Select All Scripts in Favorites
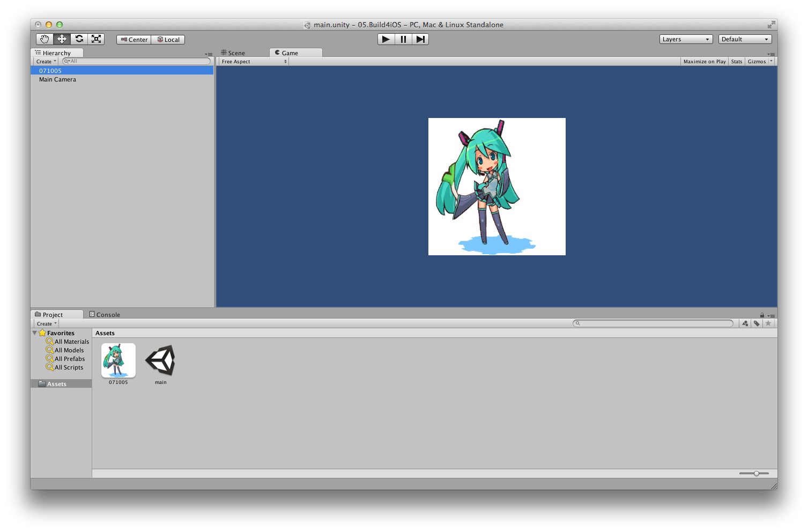 pos(65,367)
